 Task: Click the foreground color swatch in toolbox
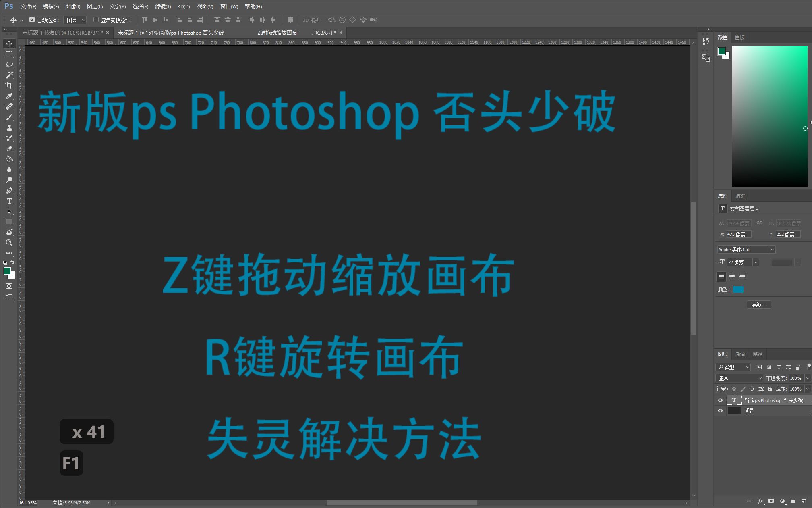pyautogui.click(x=7, y=271)
